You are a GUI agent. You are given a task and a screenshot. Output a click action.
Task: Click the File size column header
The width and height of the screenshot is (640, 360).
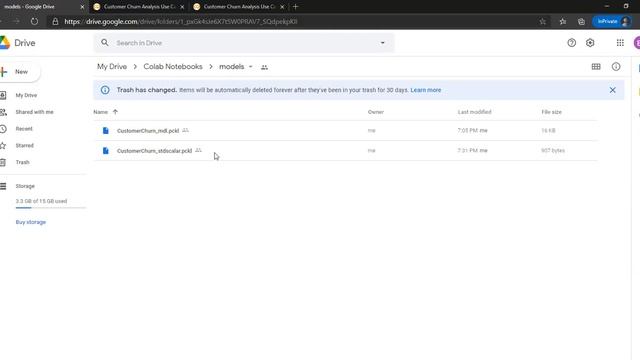(551, 112)
